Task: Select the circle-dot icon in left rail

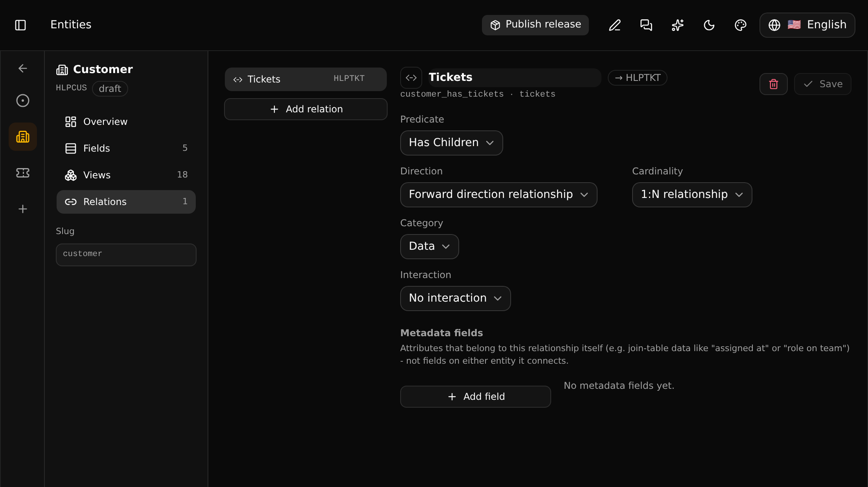Action: click(x=23, y=101)
